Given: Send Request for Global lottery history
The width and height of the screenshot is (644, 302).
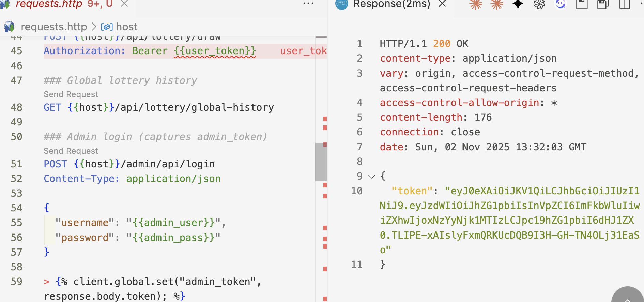Looking at the screenshot, I should click(x=71, y=94).
